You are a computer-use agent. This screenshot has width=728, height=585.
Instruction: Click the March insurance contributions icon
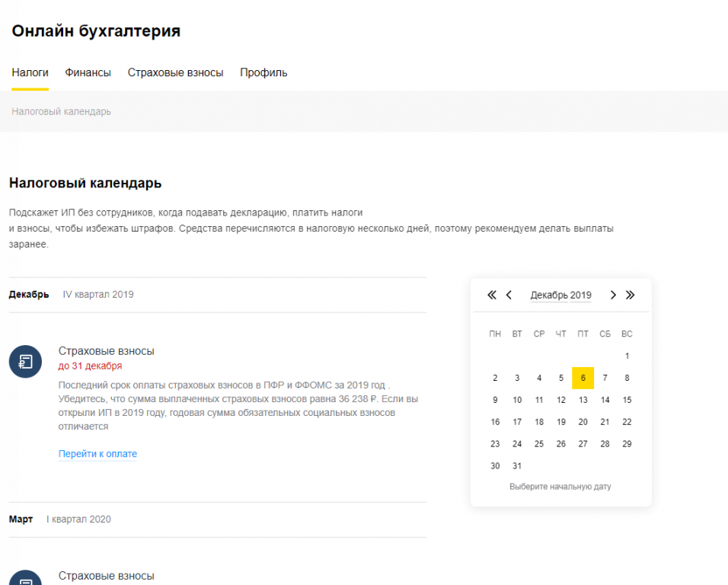pyautogui.click(x=25, y=579)
